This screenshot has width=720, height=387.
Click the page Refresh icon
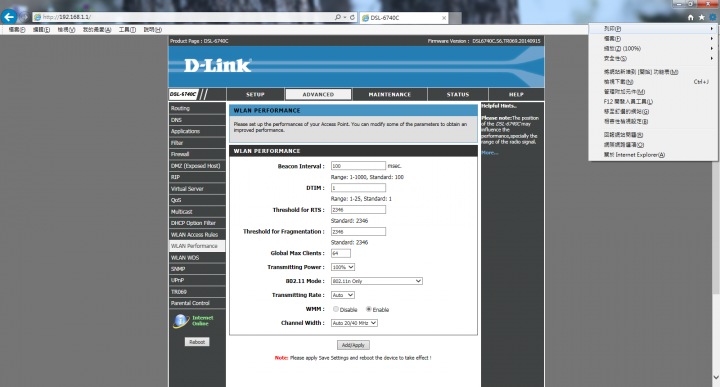352,17
